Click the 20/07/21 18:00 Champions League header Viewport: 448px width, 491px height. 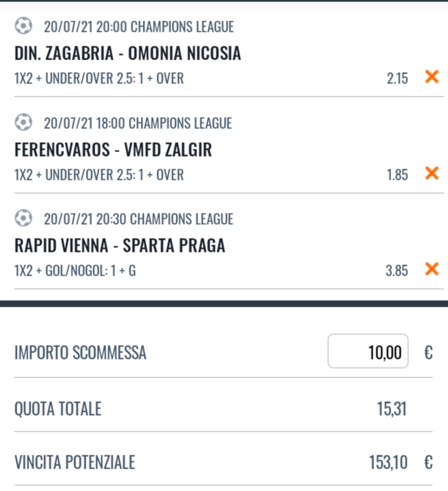pos(137,123)
